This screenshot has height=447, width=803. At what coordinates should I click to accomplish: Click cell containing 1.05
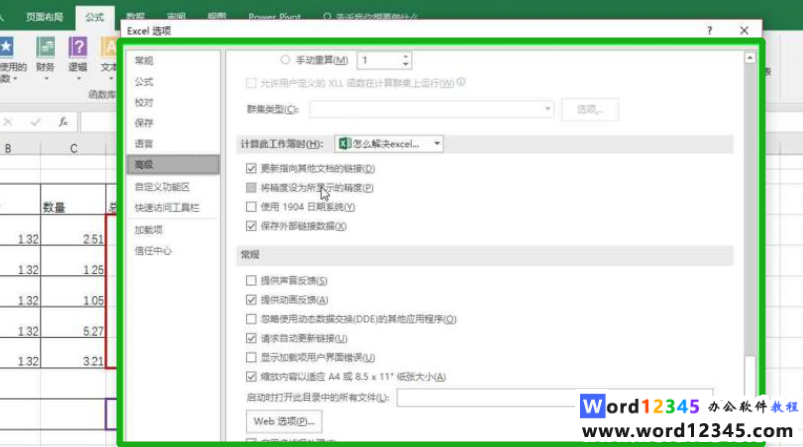(73, 291)
